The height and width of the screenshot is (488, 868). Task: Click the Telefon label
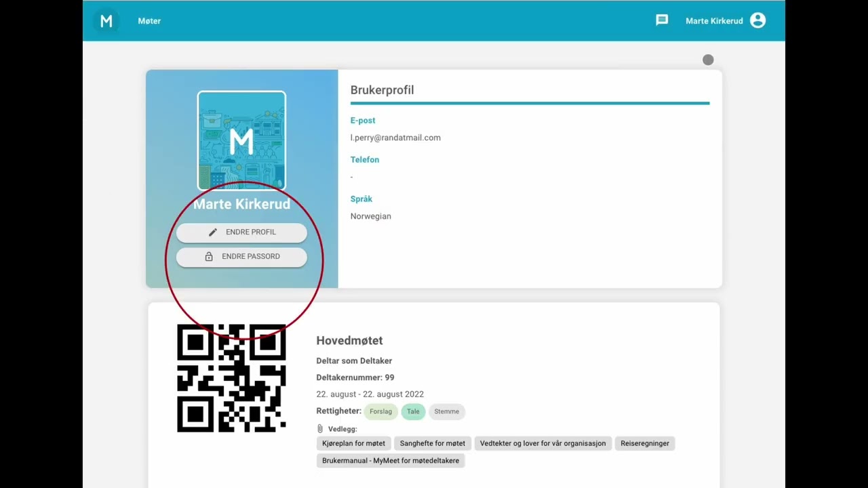[x=365, y=160]
